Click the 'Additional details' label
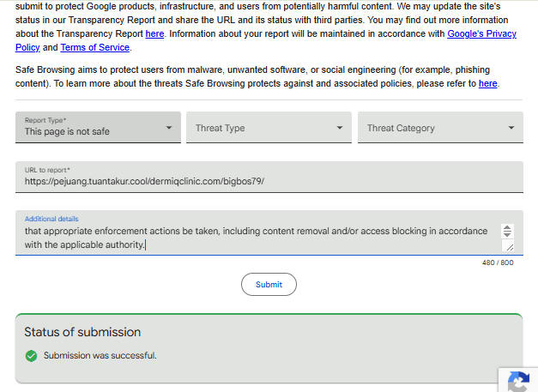Image resolution: width=538 pixels, height=392 pixels. (x=51, y=219)
